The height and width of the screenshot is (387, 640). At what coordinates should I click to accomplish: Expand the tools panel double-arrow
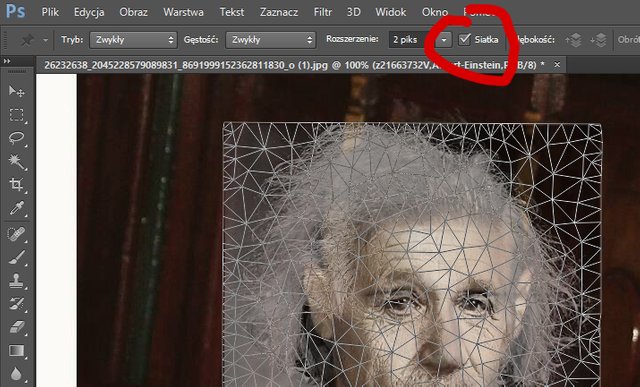click(x=7, y=61)
